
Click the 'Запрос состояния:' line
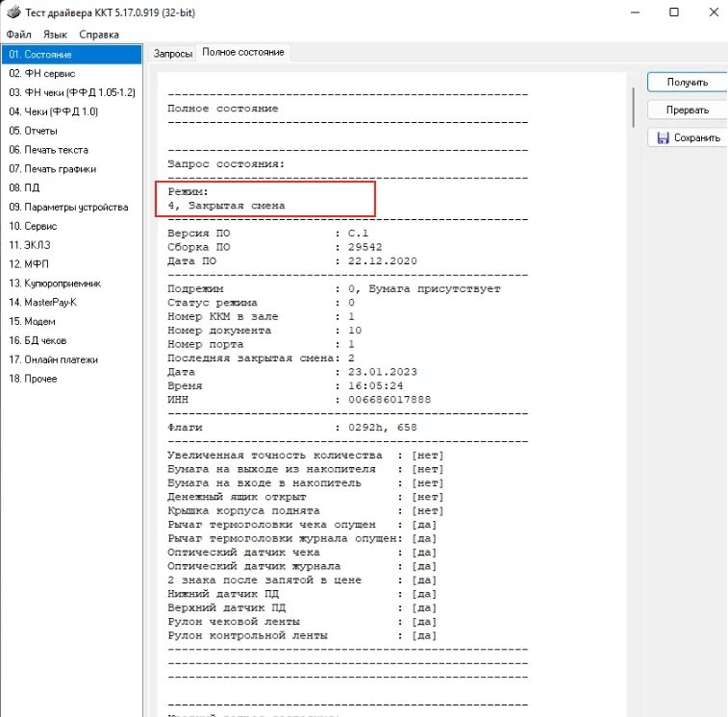point(226,163)
